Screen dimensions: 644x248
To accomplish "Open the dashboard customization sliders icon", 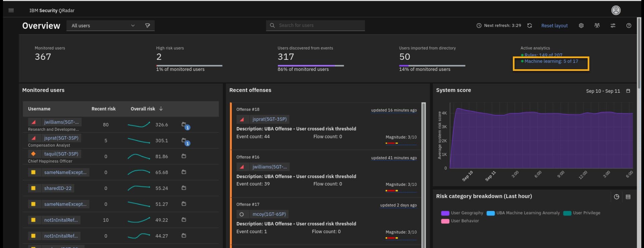I will coord(613,26).
